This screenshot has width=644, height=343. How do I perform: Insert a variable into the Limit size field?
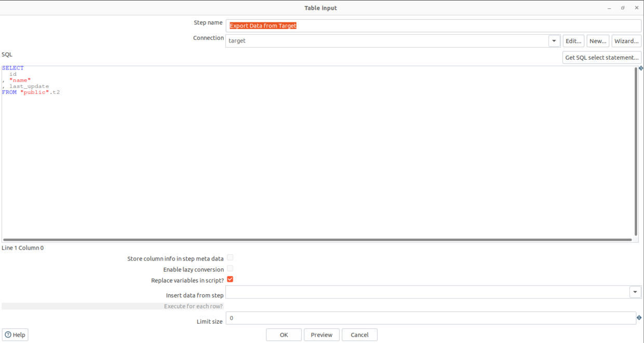(640, 318)
